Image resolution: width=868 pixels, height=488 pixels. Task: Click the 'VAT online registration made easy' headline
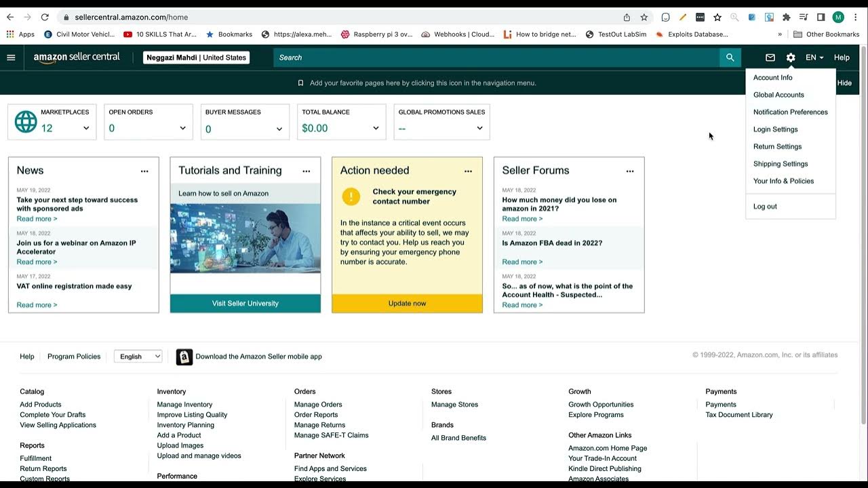(74, 286)
